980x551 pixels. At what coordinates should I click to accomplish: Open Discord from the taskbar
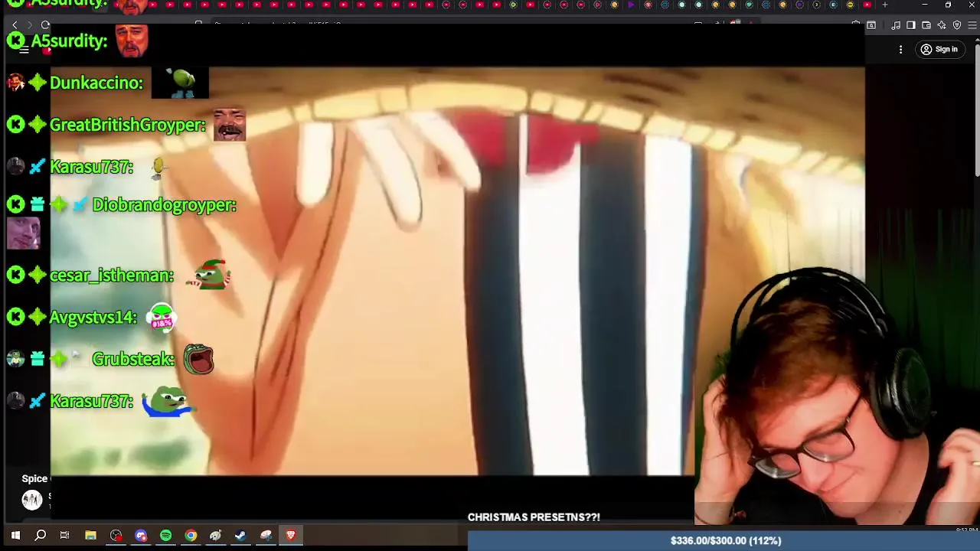[141, 536]
